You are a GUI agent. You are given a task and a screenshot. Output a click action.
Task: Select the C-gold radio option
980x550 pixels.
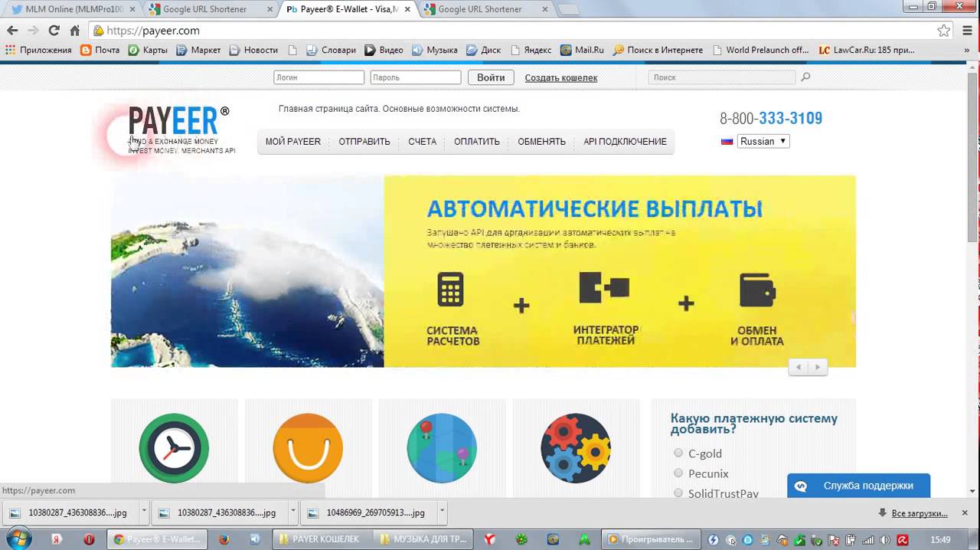click(x=678, y=453)
